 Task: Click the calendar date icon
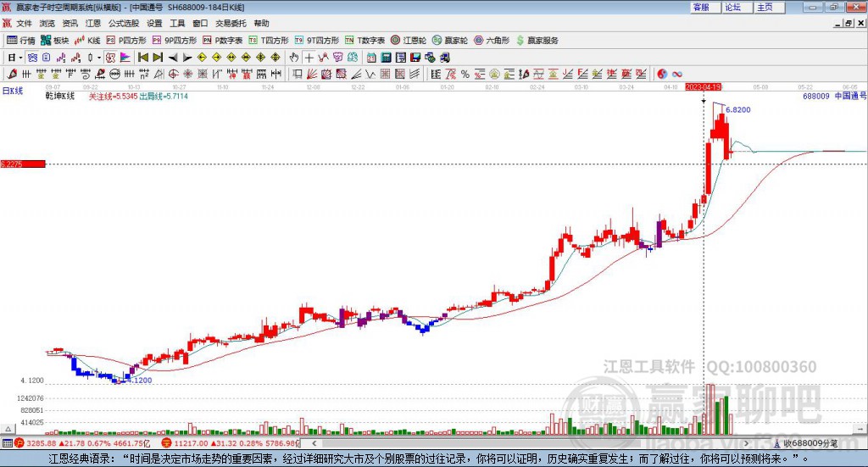(371, 58)
